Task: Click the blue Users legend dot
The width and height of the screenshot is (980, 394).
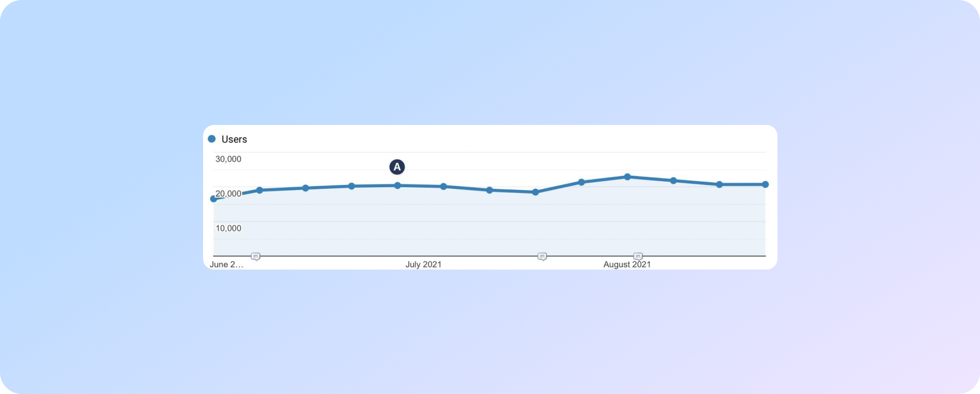Action: [x=212, y=139]
